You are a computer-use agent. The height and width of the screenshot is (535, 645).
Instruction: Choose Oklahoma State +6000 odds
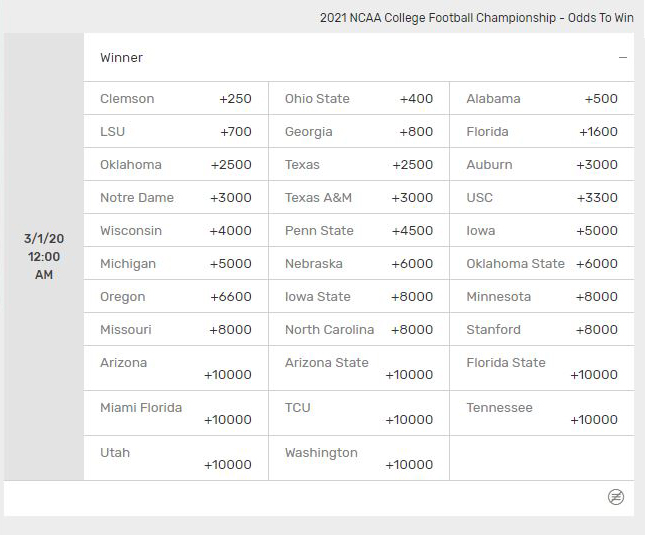(542, 264)
